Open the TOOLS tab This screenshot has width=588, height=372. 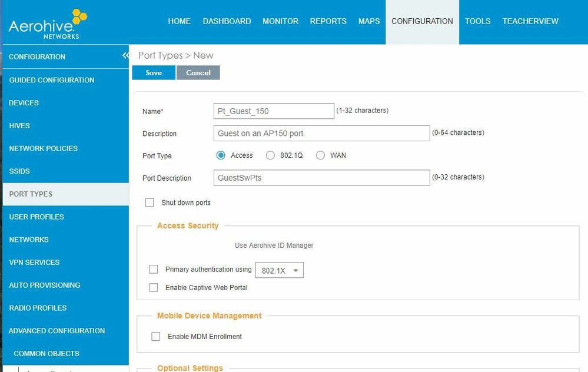click(478, 21)
